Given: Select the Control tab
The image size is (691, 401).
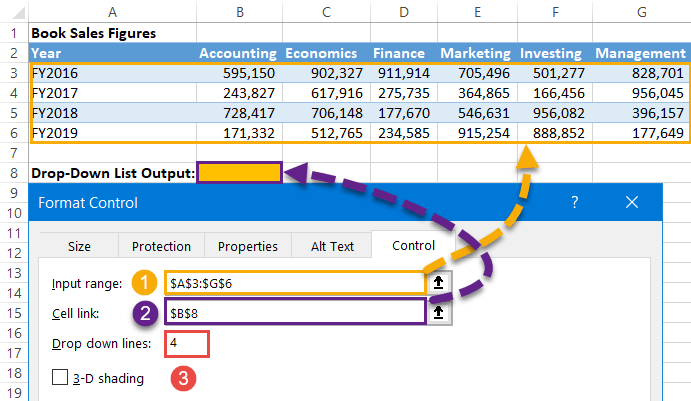Looking at the screenshot, I should click(413, 245).
